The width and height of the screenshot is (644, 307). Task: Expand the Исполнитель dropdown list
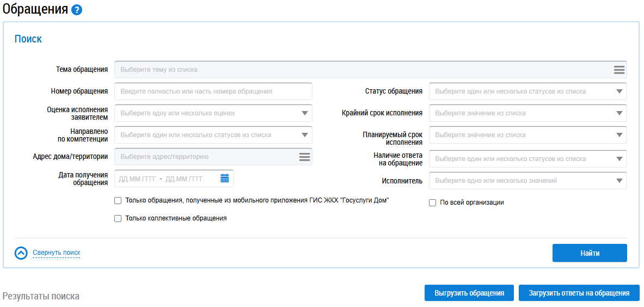619,181
